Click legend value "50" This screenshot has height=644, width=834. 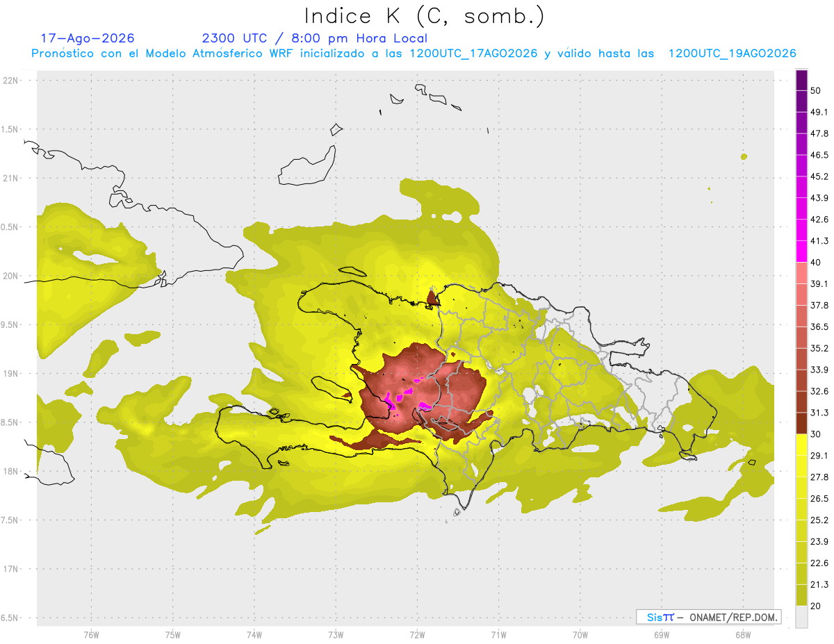coord(816,90)
